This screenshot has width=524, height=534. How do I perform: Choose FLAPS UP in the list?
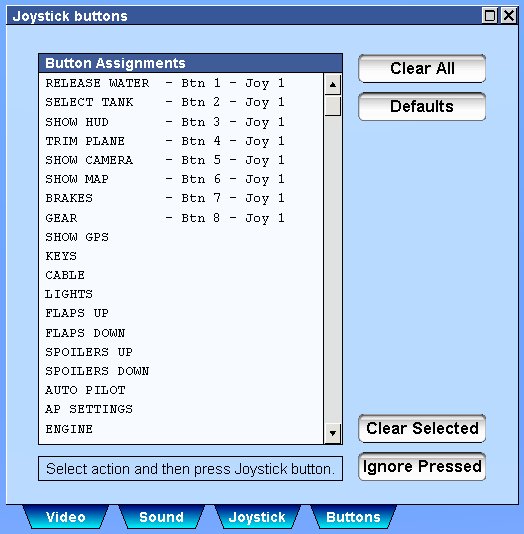click(x=181, y=313)
